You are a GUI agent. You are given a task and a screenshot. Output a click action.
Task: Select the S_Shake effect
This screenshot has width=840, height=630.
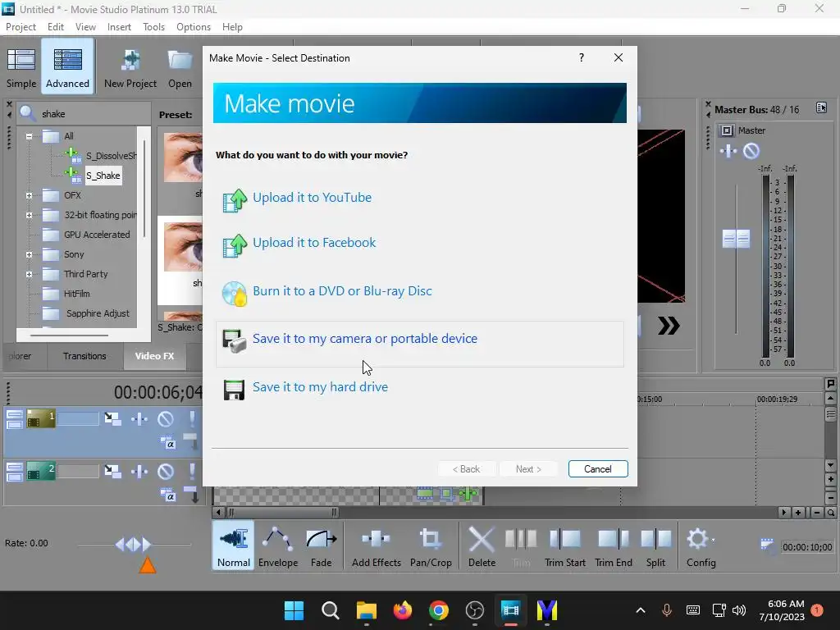click(x=103, y=176)
